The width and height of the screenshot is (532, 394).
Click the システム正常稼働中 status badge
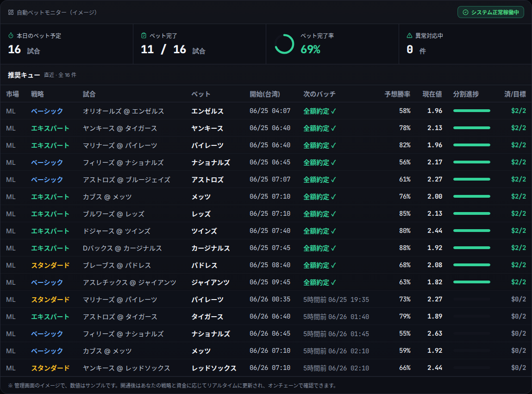(491, 12)
